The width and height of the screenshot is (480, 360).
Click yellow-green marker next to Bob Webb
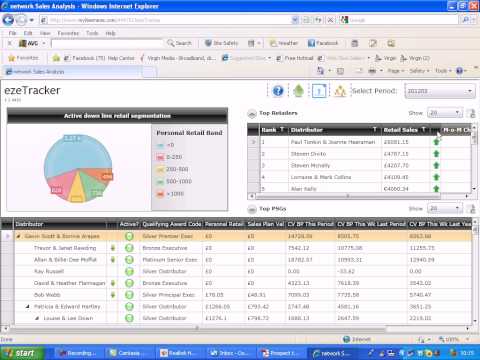click(113, 295)
